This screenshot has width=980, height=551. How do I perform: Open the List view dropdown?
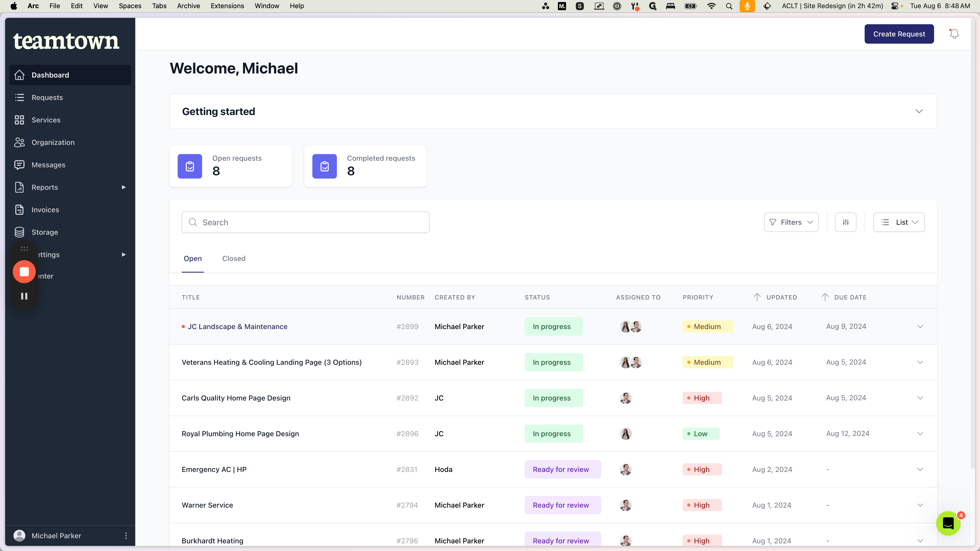(899, 222)
